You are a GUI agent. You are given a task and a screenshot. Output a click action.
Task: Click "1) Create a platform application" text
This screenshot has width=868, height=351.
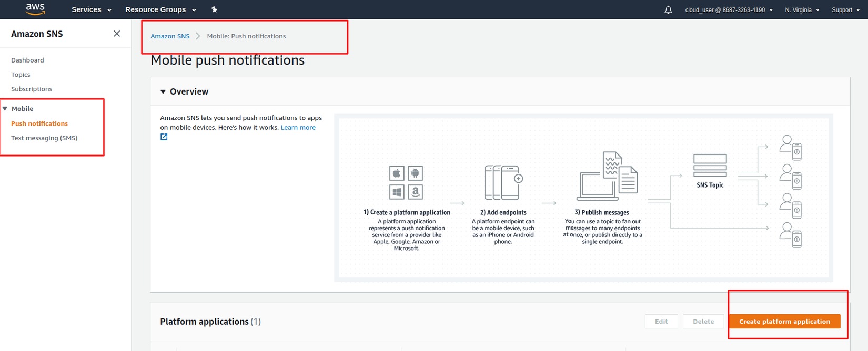pyautogui.click(x=407, y=212)
